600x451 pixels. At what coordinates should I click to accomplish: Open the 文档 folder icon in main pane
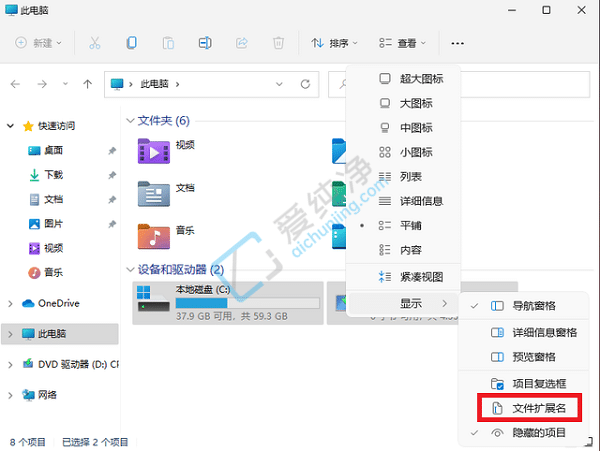coord(154,194)
